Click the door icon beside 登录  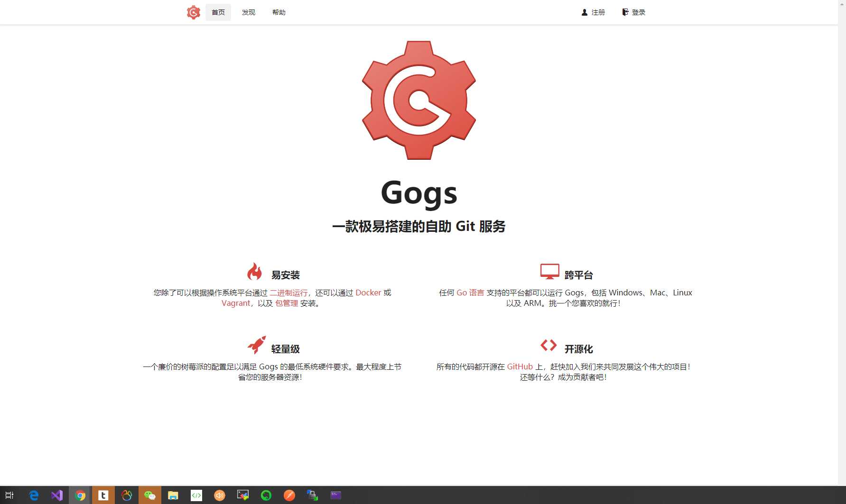click(x=625, y=12)
